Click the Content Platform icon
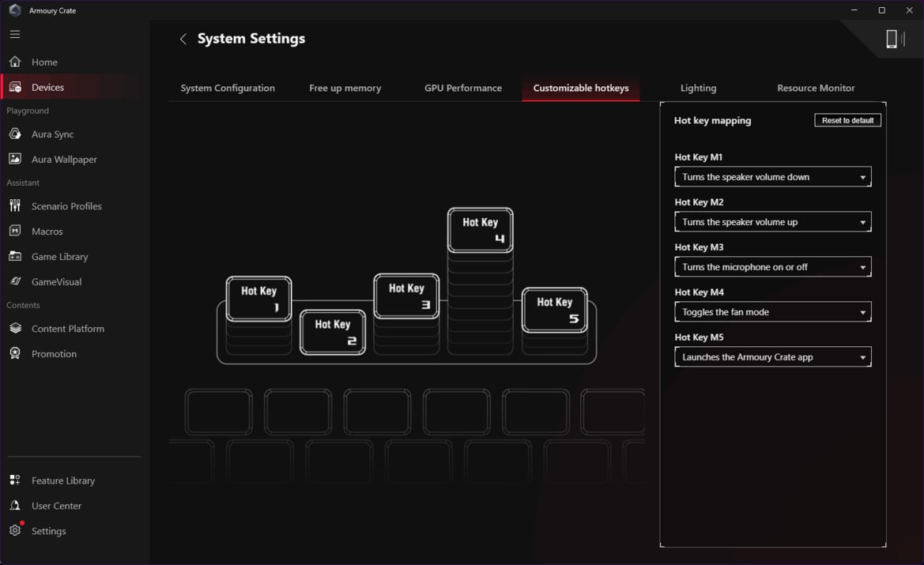Viewport: 924px width, 565px height. coord(15,328)
